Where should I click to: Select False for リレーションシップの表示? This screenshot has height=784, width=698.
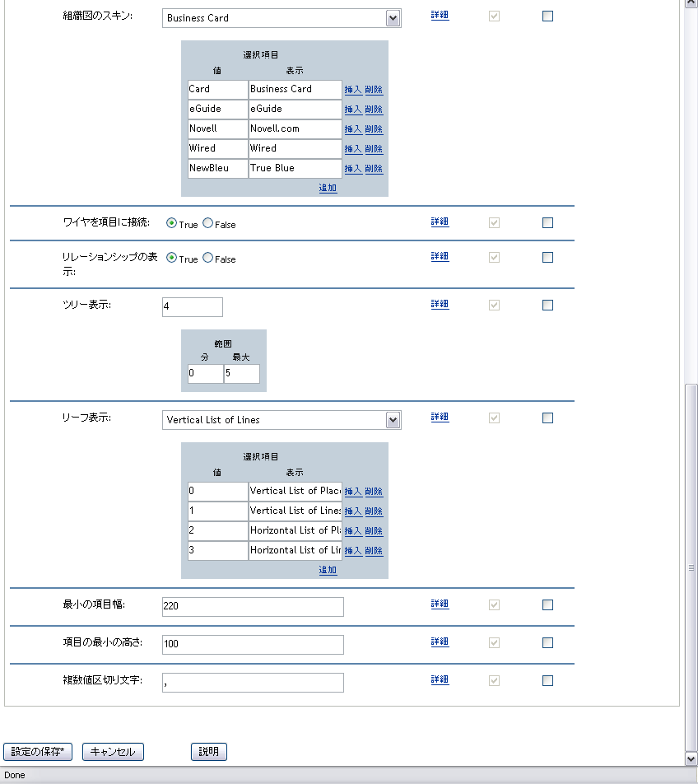click(x=208, y=258)
